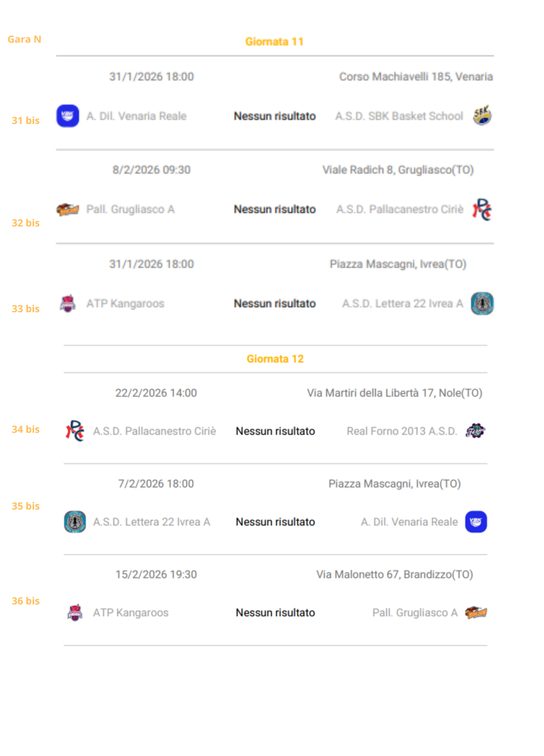Click the Via Malonetto 67, Brandizzo address

(394, 575)
